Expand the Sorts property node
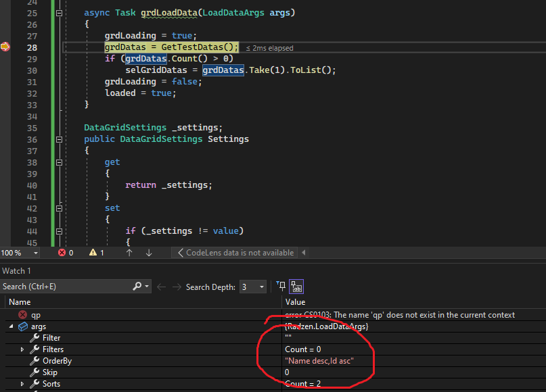The width and height of the screenshot is (546, 392). [22, 384]
